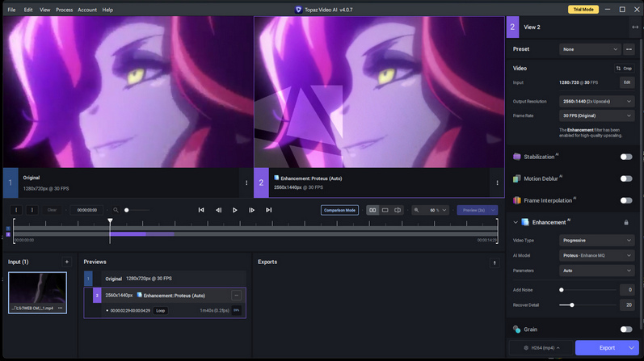This screenshot has height=361, width=644.
Task: Set the trim in-point bracket
Action: [x=16, y=210]
